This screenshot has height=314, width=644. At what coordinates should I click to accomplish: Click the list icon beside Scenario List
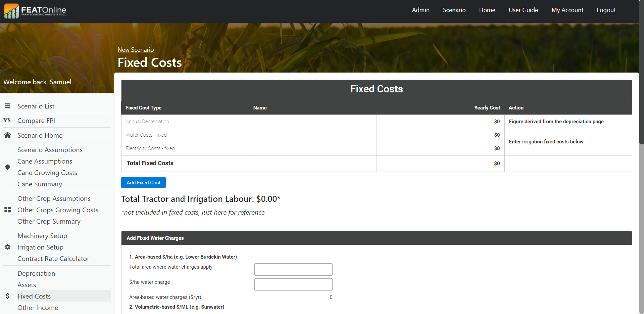click(7, 106)
